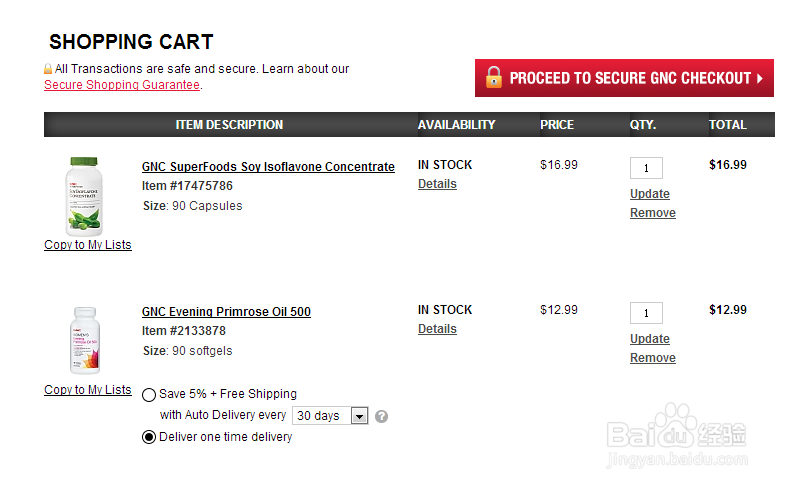
Task: Open GNC Evening Primrose Oil 500 link
Action: 226,312
